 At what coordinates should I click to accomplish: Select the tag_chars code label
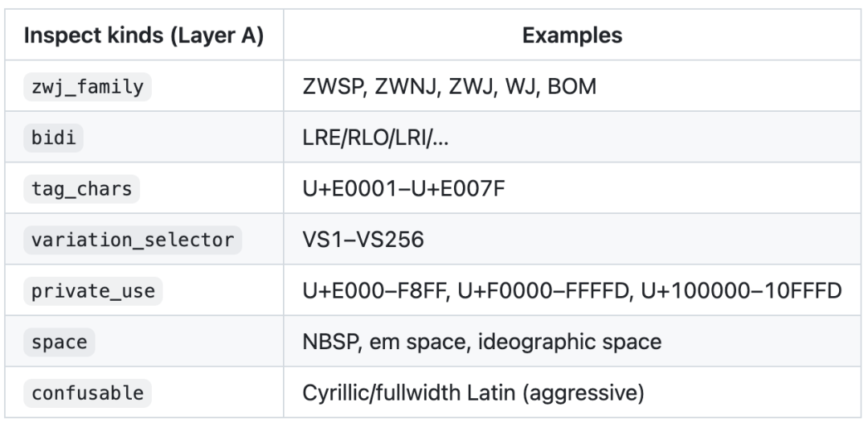click(81, 189)
